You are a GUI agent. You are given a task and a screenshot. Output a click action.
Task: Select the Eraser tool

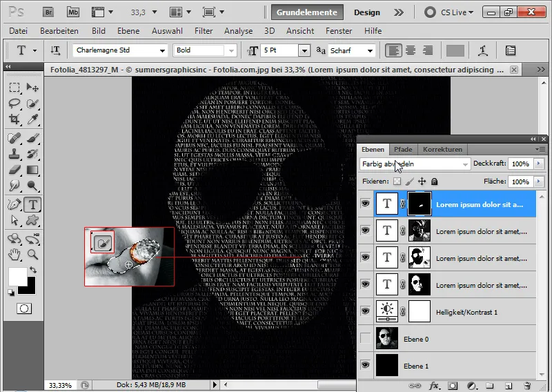[14, 170]
